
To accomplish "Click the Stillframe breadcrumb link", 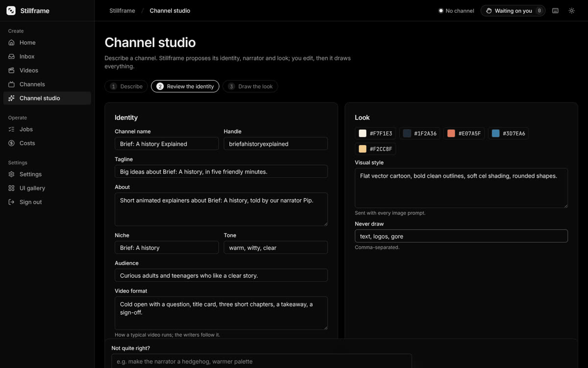I will [x=122, y=11].
